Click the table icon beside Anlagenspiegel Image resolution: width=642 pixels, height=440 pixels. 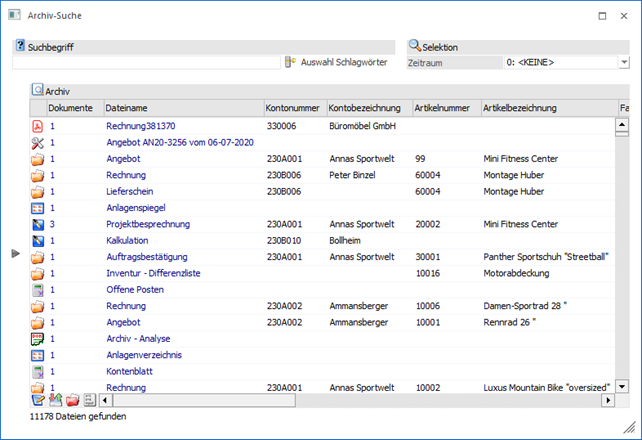[37, 208]
